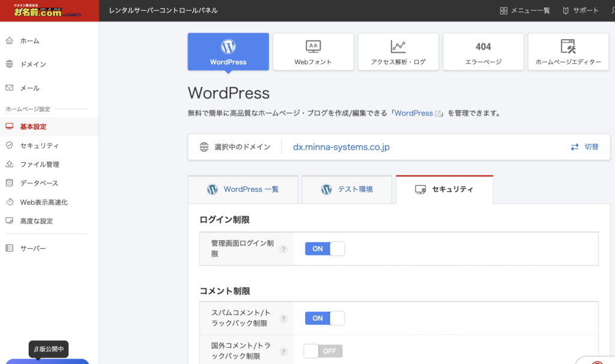Open the アクセス解析・ログ tile
The height and width of the screenshot is (364, 615).
(x=398, y=52)
